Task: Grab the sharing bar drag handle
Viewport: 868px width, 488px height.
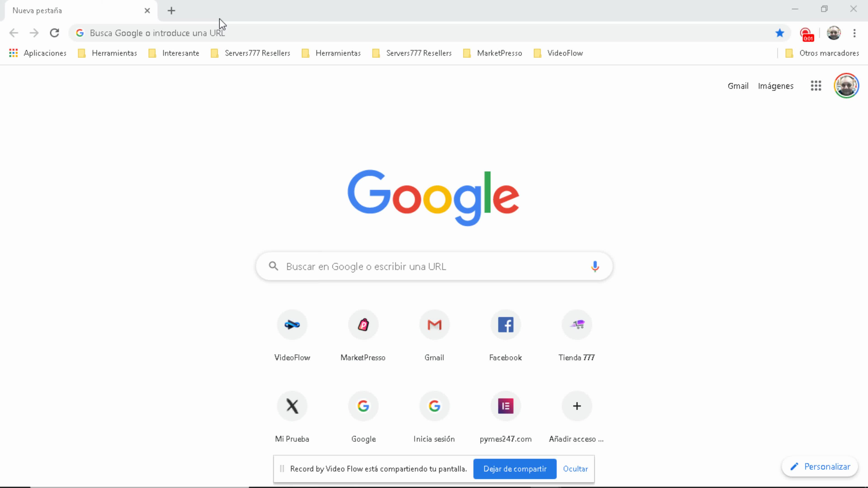Action: pos(282,469)
